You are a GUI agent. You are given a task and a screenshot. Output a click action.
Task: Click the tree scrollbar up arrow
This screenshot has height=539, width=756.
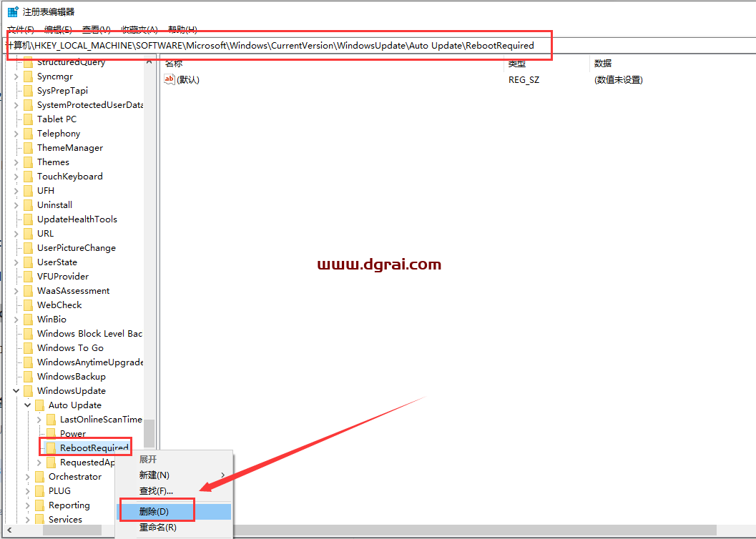coord(149,61)
